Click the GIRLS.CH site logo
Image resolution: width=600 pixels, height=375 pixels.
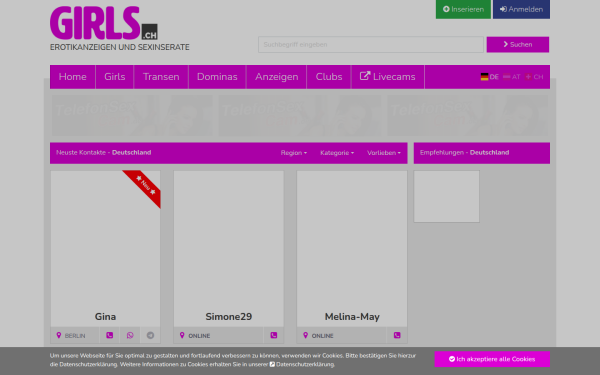[x=104, y=23]
